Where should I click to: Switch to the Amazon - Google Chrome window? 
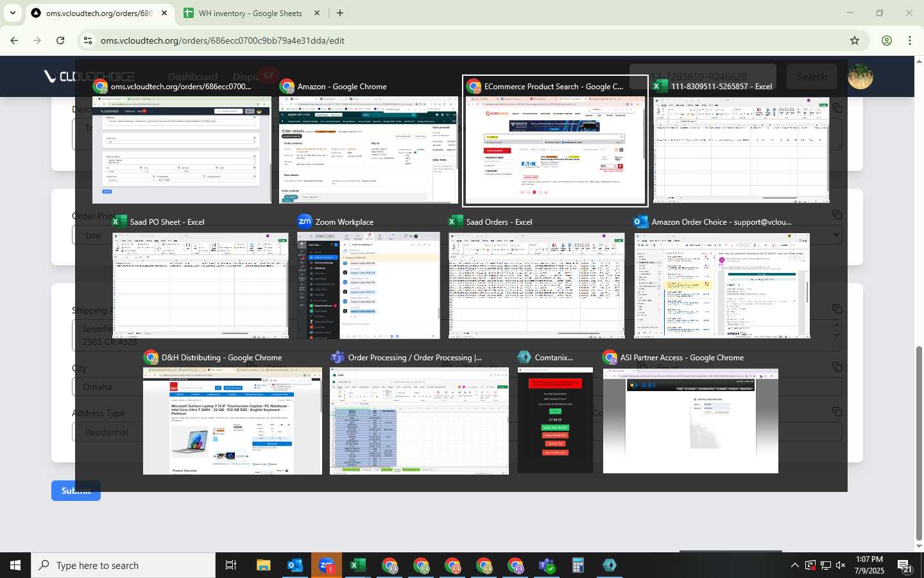368,150
